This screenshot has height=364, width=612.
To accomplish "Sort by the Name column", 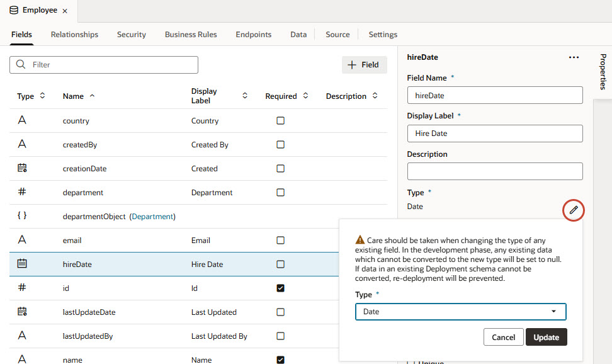I will click(x=79, y=96).
